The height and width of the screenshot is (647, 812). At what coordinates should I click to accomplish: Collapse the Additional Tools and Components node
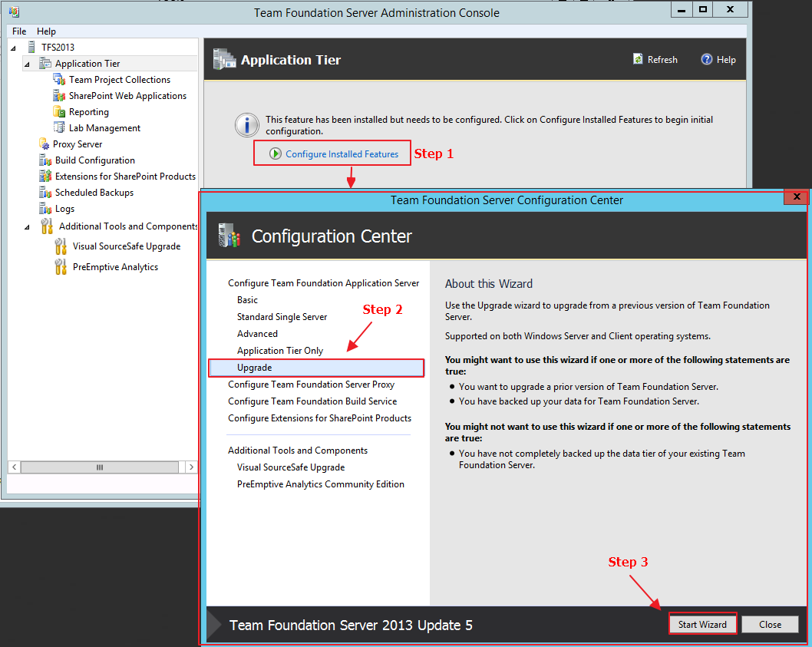(x=27, y=227)
